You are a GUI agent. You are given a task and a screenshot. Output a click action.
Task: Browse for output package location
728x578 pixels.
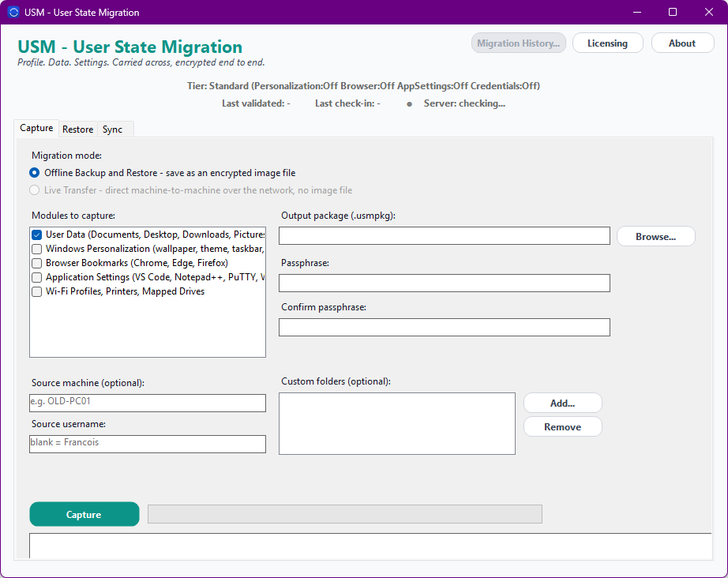click(655, 236)
